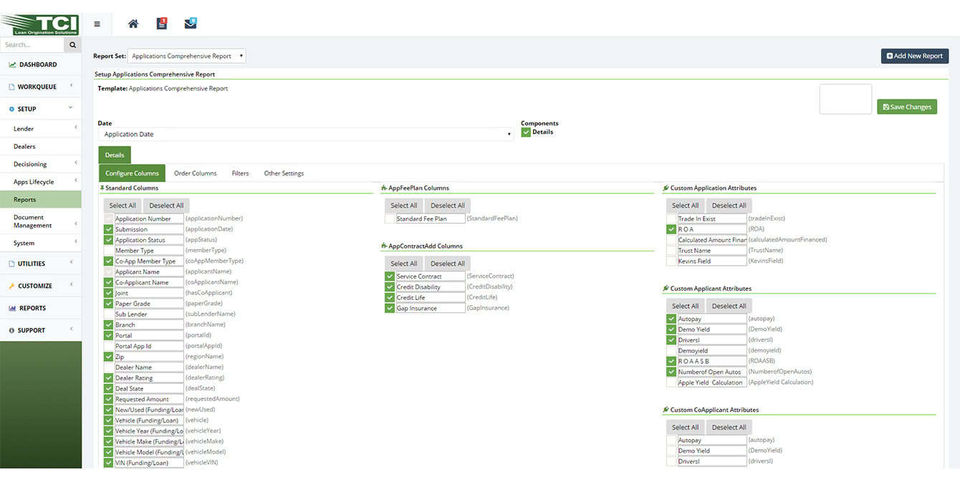
Task: Click the Application Number label field
Action: click(x=149, y=219)
